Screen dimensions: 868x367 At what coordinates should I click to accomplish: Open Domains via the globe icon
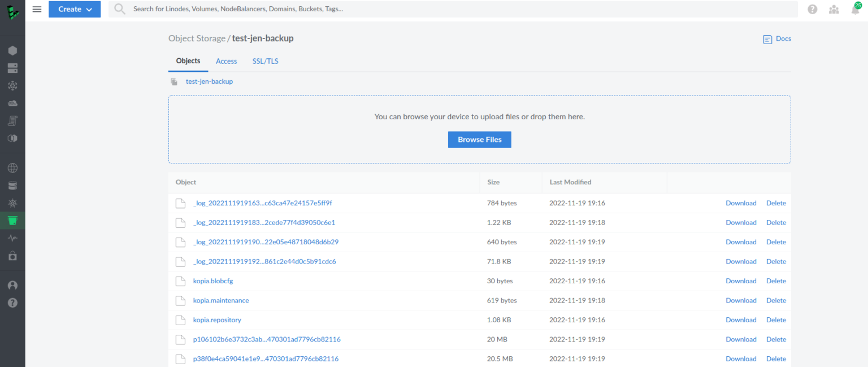[12, 167]
